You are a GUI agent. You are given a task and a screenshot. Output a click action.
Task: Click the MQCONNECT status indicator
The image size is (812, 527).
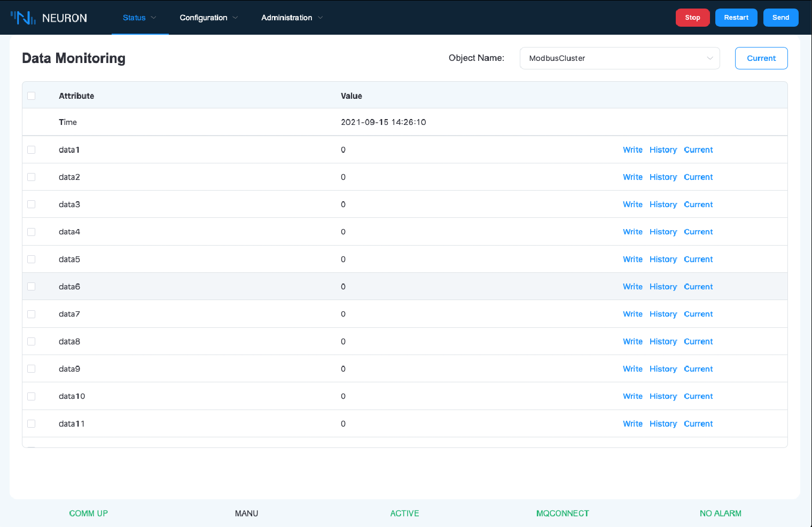click(563, 513)
